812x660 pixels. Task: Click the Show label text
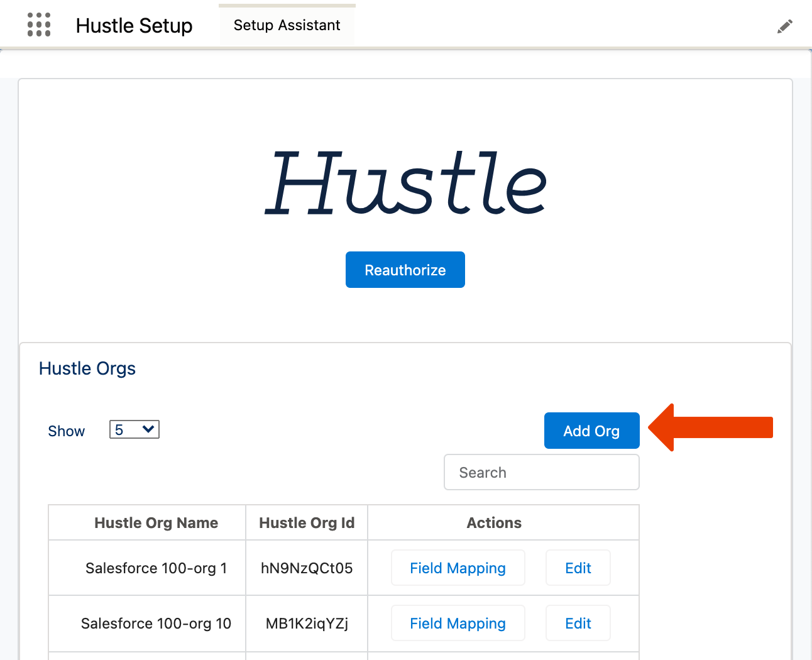[x=66, y=431]
